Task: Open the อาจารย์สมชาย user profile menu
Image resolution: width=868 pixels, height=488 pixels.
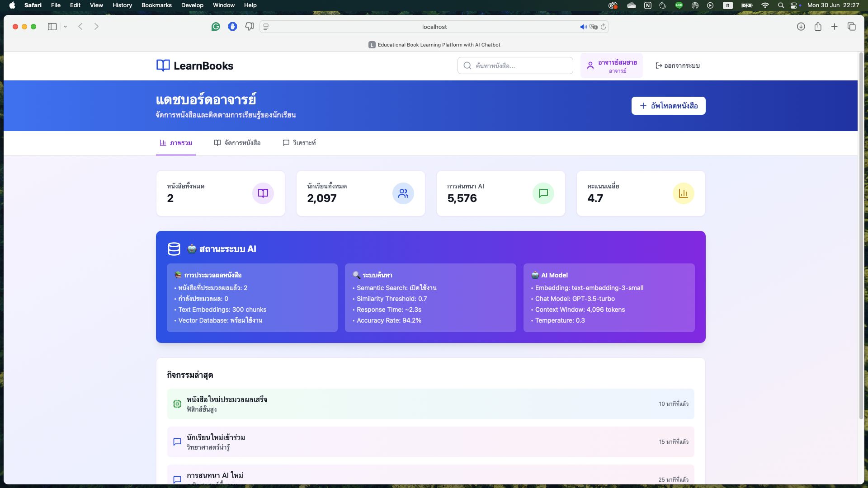Action: [611, 66]
